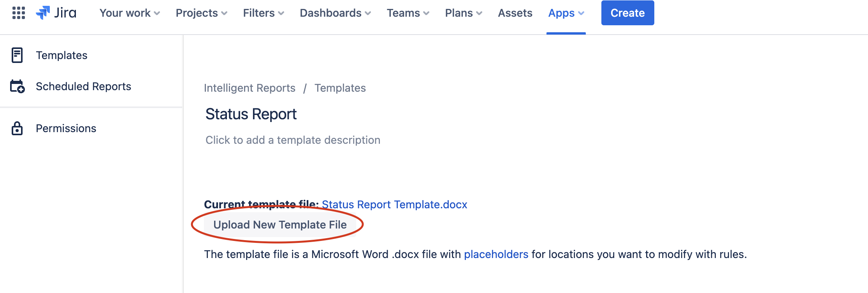Open Status Report Template.docx link
Image resolution: width=868 pixels, height=293 pixels.
tap(394, 204)
